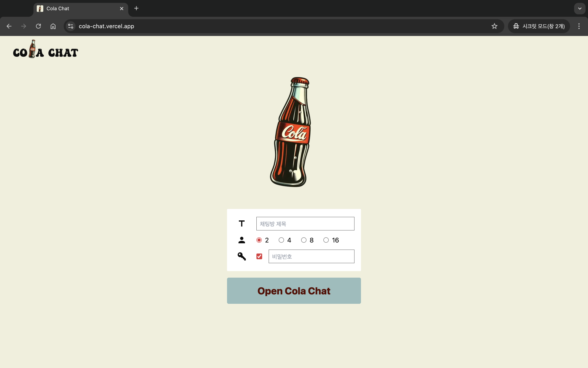
Task: Open site information icon in address bar
Action: pyautogui.click(x=71, y=26)
